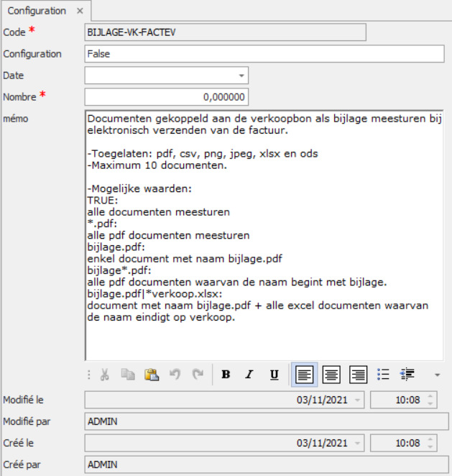The height and width of the screenshot is (476, 452).
Task: Decrease the Modifié le time value
Action: (430, 404)
